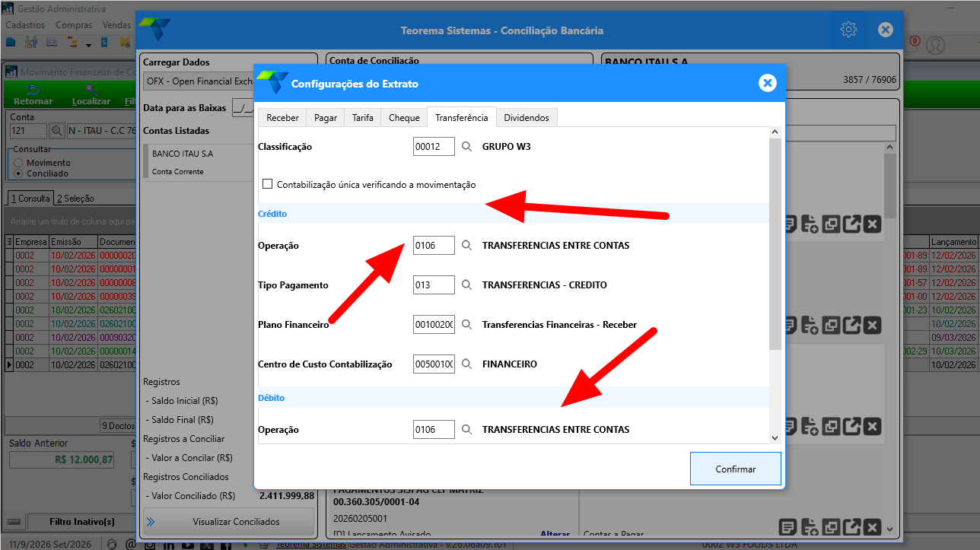Click the search icon for Débito Operação
This screenshot has height=550, width=980.
[467, 430]
